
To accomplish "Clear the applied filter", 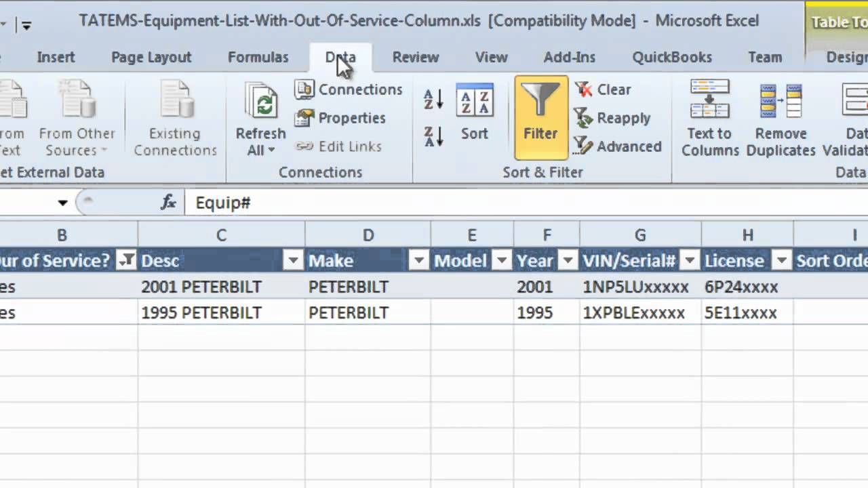I will coord(603,89).
